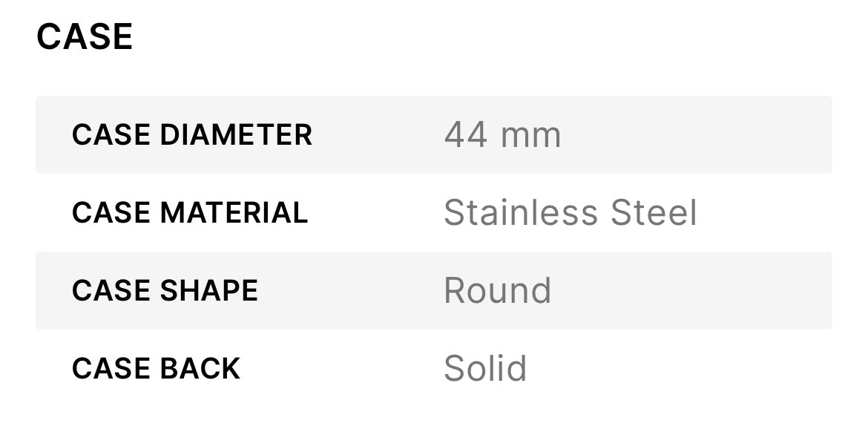Click the CASE section heading
Screen dimensions: 868x432
85,36
